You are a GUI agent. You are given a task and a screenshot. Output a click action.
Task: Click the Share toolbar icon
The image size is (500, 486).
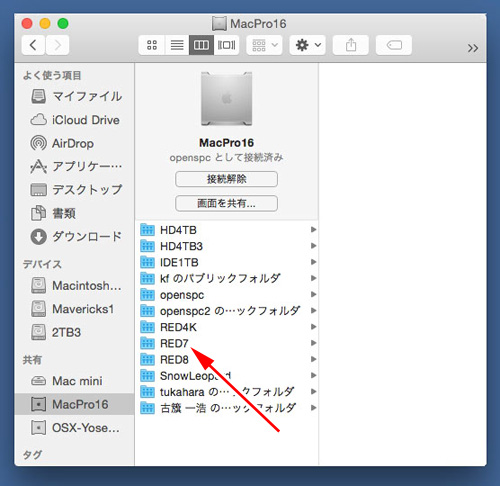pyautogui.click(x=351, y=45)
